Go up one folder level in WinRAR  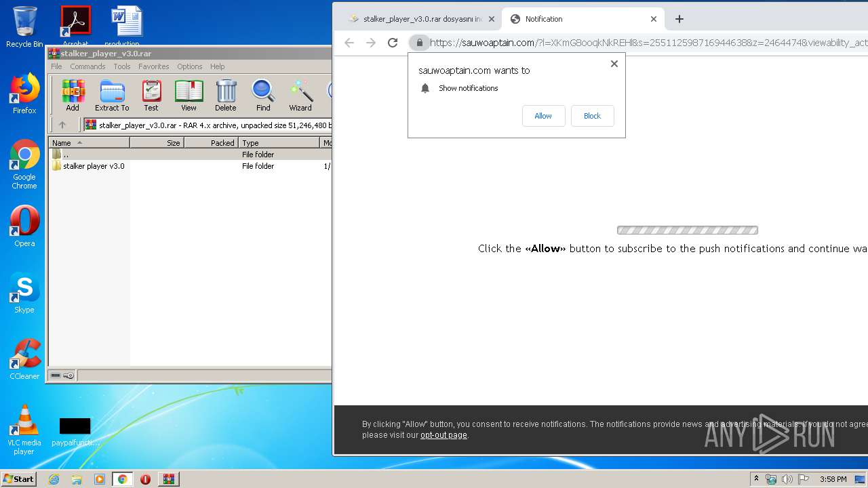click(62, 125)
